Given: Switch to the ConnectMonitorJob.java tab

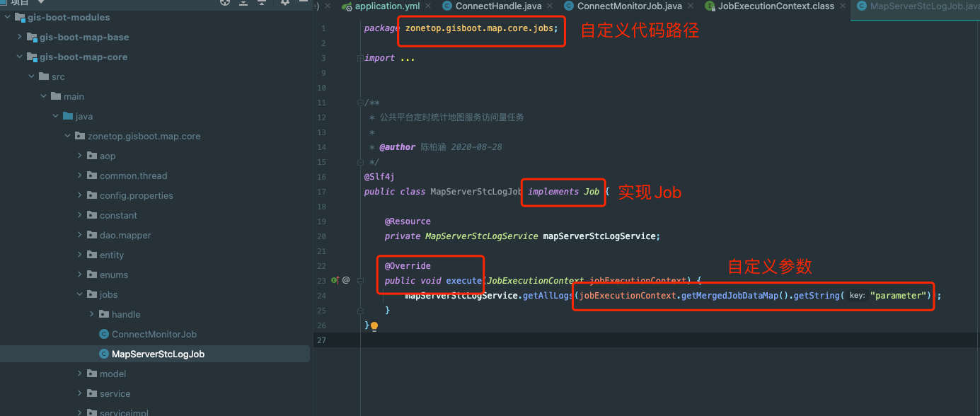Looking at the screenshot, I should 629,6.
